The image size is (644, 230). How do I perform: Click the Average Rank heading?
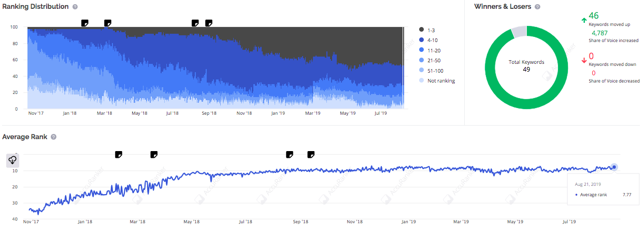tap(25, 137)
